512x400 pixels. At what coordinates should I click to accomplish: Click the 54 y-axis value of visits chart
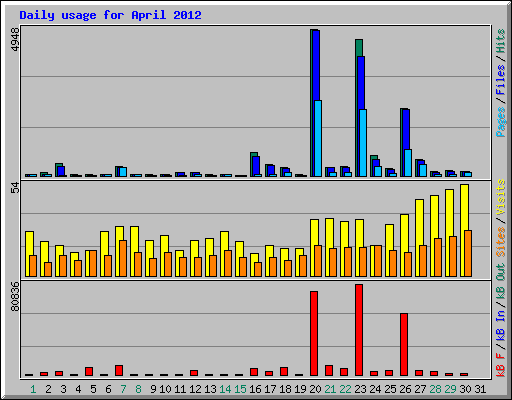15,188
